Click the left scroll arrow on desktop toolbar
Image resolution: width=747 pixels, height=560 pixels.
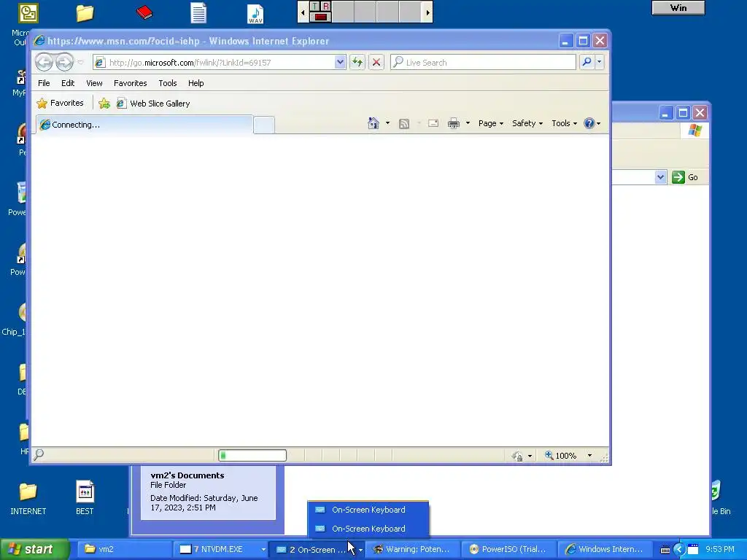(303, 12)
